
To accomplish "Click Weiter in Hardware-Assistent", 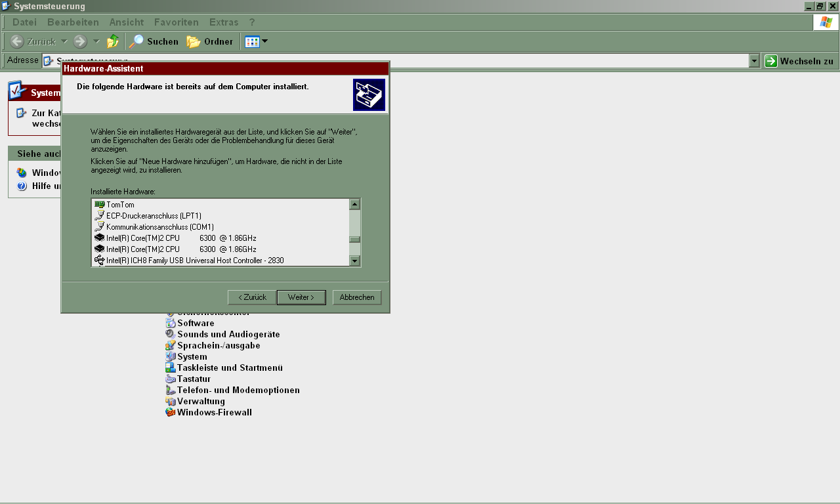I will [x=301, y=297].
